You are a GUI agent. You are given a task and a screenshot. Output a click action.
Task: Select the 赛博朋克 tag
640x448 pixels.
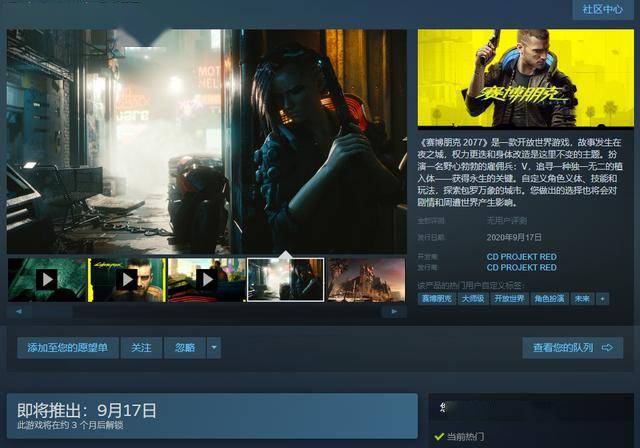coord(437,299)
